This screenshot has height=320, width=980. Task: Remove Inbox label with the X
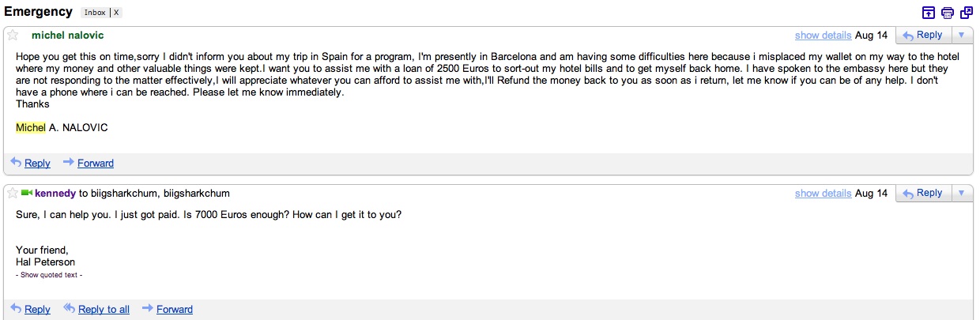[117, 13]
